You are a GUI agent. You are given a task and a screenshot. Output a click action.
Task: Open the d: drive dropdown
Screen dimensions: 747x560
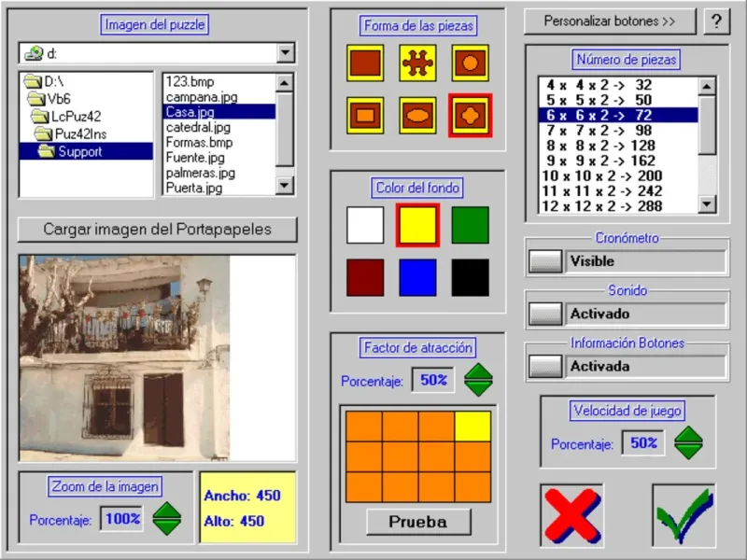click(x=286, y=53)
